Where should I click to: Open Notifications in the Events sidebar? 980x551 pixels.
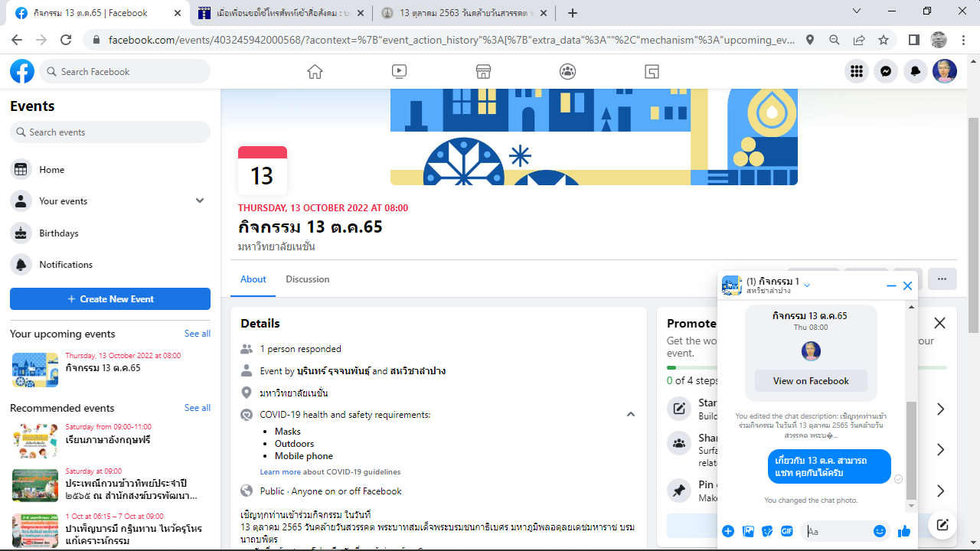click(x=110, y=265)
